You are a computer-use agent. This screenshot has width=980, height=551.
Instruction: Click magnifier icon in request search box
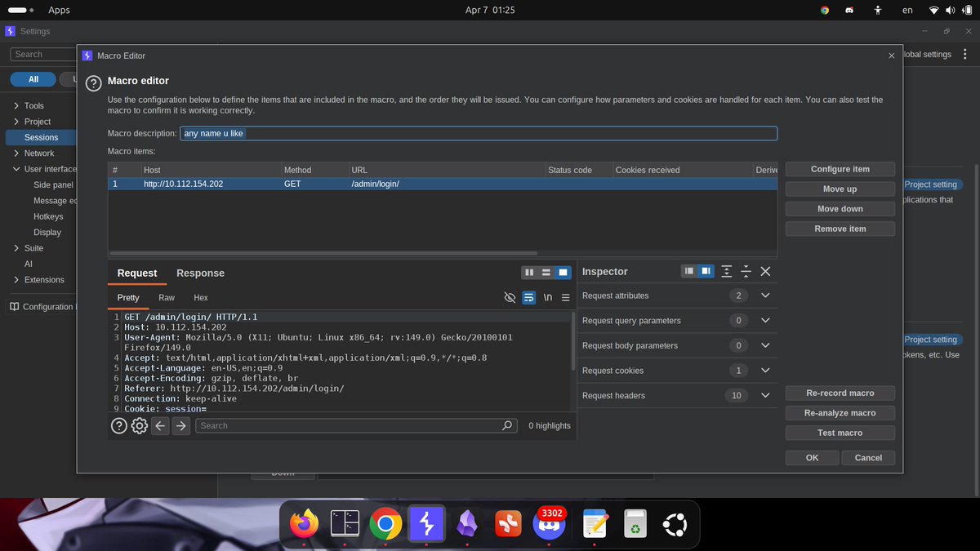507,425
